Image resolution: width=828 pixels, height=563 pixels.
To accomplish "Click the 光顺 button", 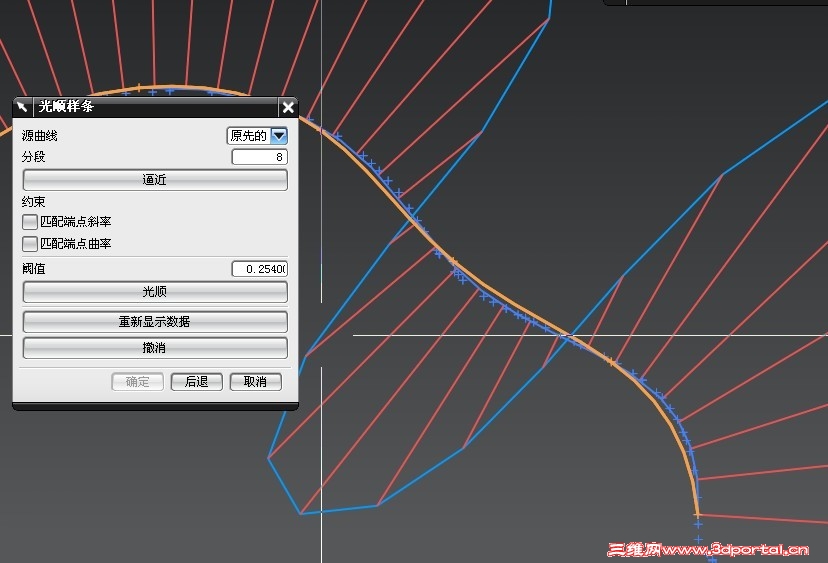I will [x=155, y=292].
